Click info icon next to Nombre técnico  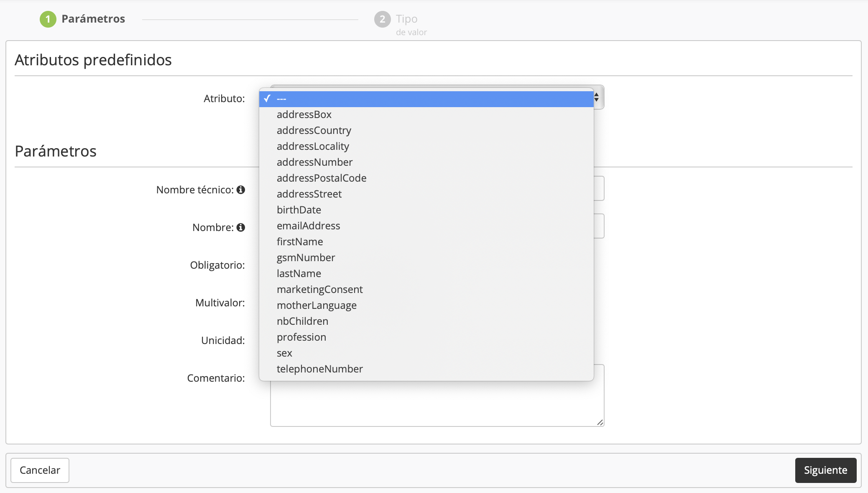pos(241,190)
